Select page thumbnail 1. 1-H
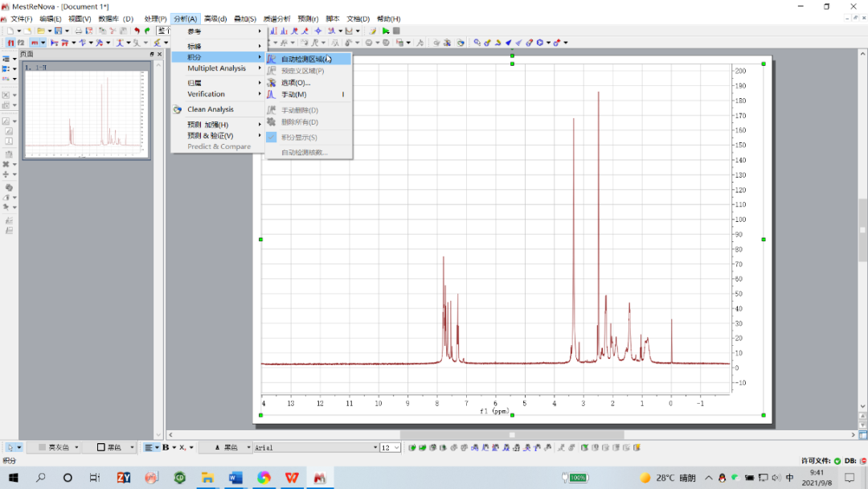The image size is (868, 489). tap(86, 111)
